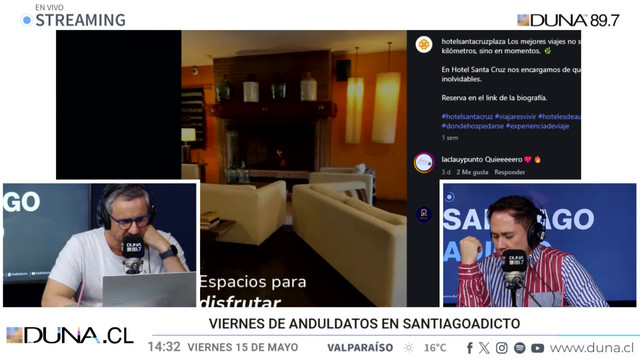This screenshot has height=360, width=640.
Task: Click Responder under laclauypunto comment
Action: point(509,172)
